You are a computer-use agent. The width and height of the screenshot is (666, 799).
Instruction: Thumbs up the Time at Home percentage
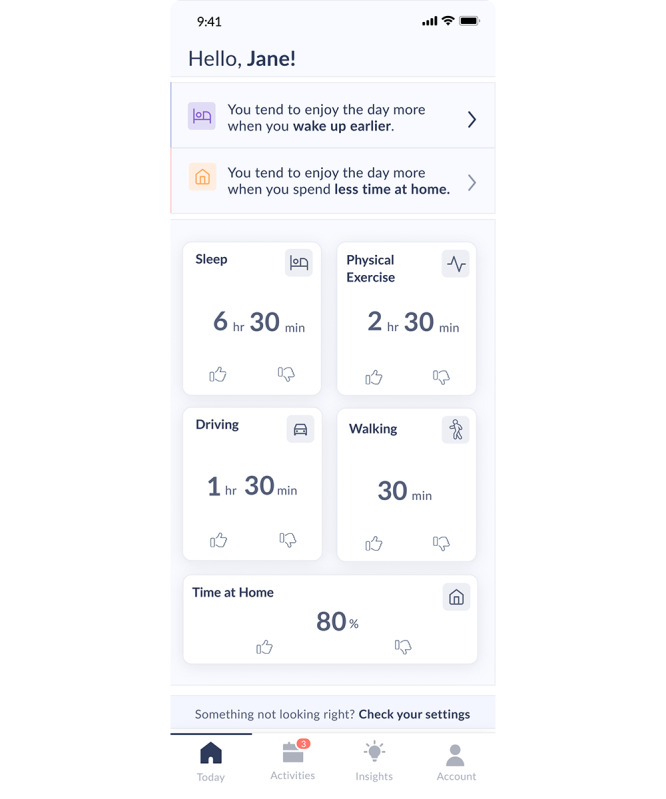pyautogui.click(x=264, y=647)
